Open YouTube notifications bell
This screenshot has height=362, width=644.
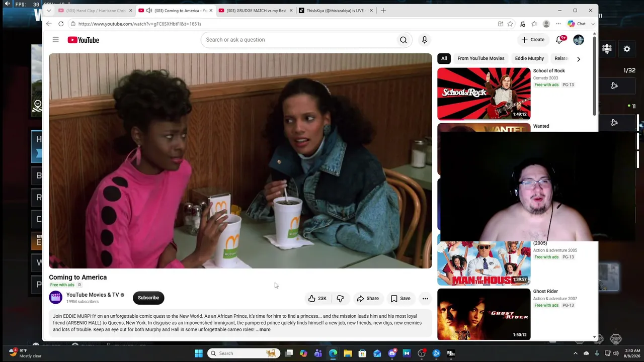click(x=559, y=40)
